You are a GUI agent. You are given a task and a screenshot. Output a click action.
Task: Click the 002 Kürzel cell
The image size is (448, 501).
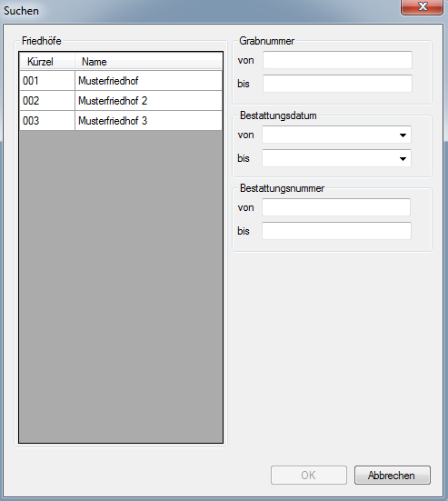coord(47,101)
